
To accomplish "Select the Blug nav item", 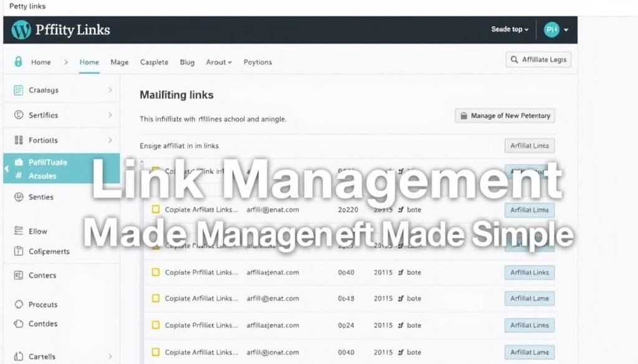I will (x=187, y=62).
